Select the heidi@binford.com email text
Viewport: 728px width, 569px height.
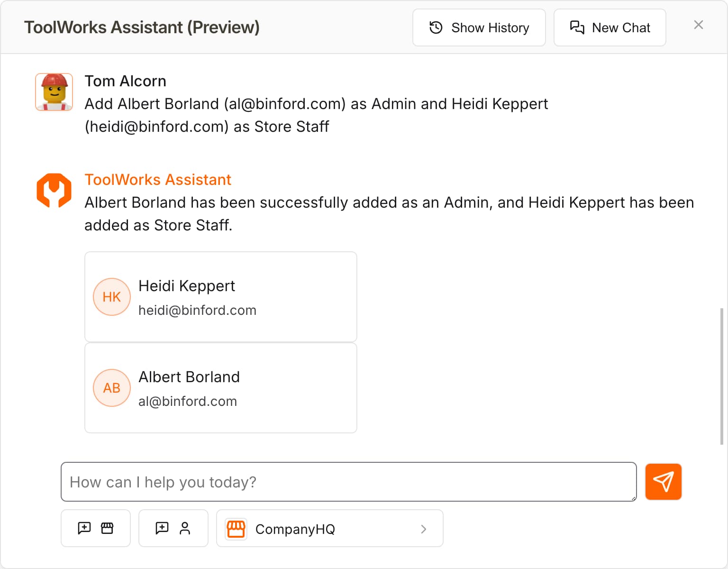point(197,310)
